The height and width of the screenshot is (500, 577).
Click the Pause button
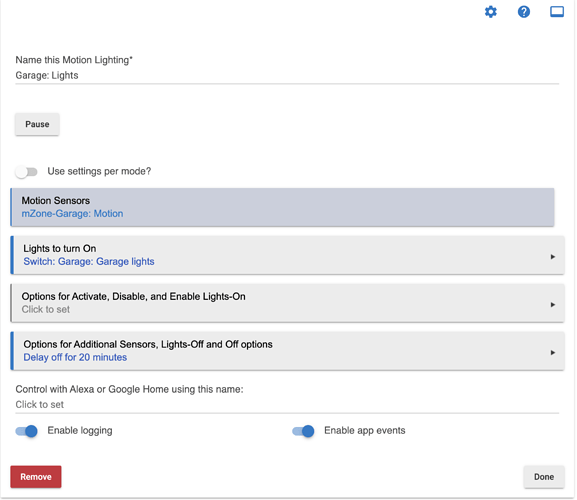[37, 124]
